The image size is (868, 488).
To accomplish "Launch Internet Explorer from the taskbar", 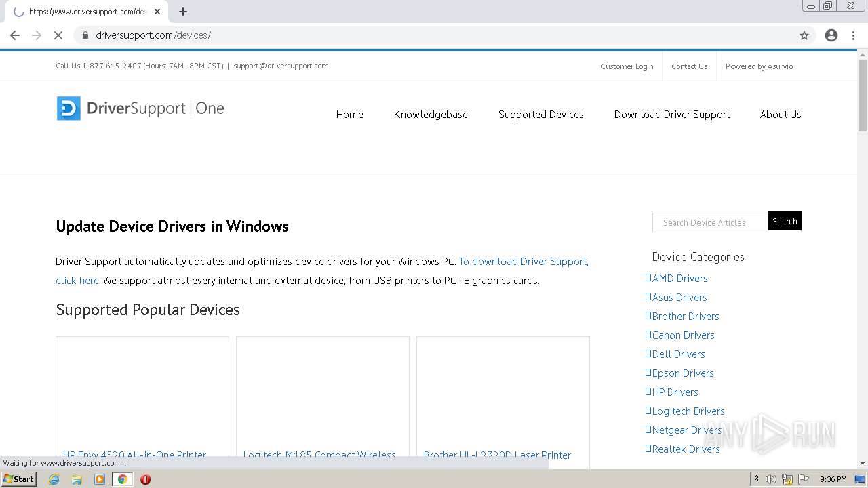I will (54, 479).
